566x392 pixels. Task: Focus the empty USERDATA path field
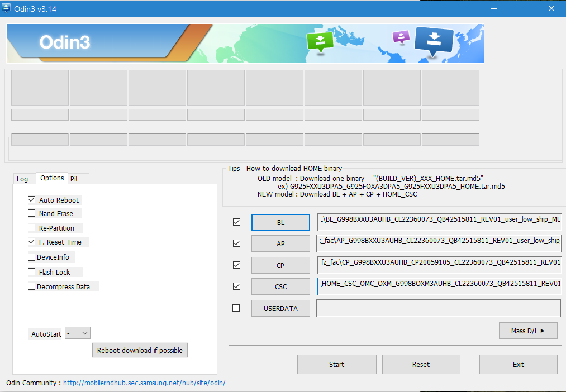[439, 308]
